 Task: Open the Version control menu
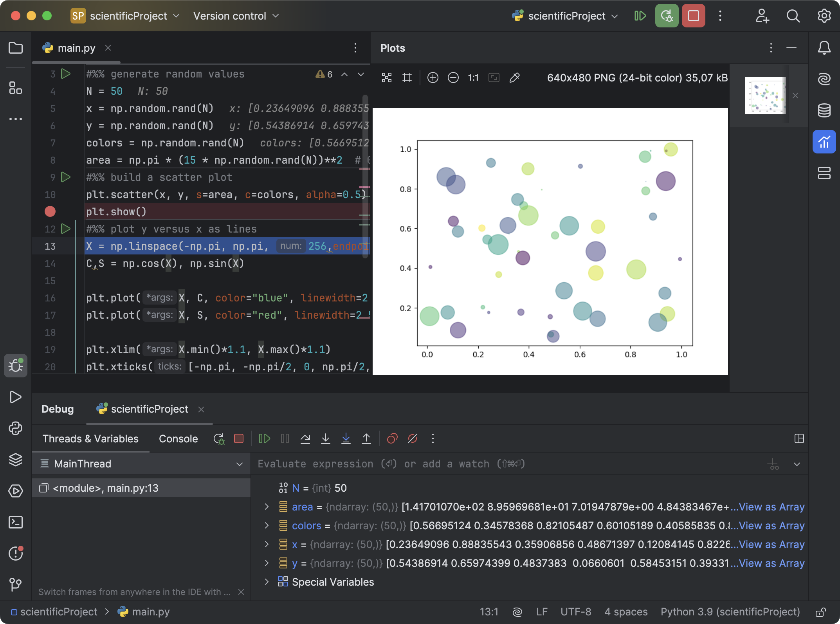(x=230, y=16)
